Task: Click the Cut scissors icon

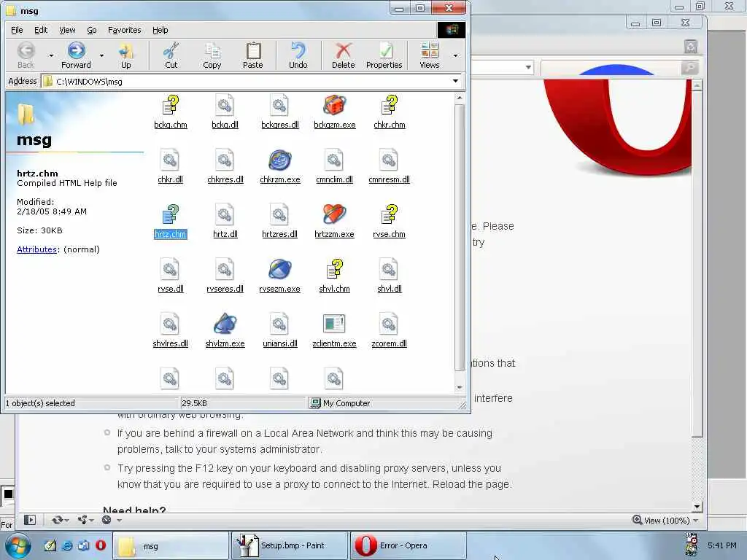Action: click(171, 50)
